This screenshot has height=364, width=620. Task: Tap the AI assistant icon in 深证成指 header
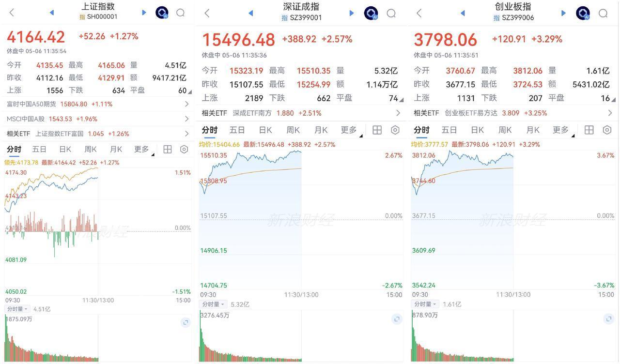pyautogui.click(x=371, y=13)
